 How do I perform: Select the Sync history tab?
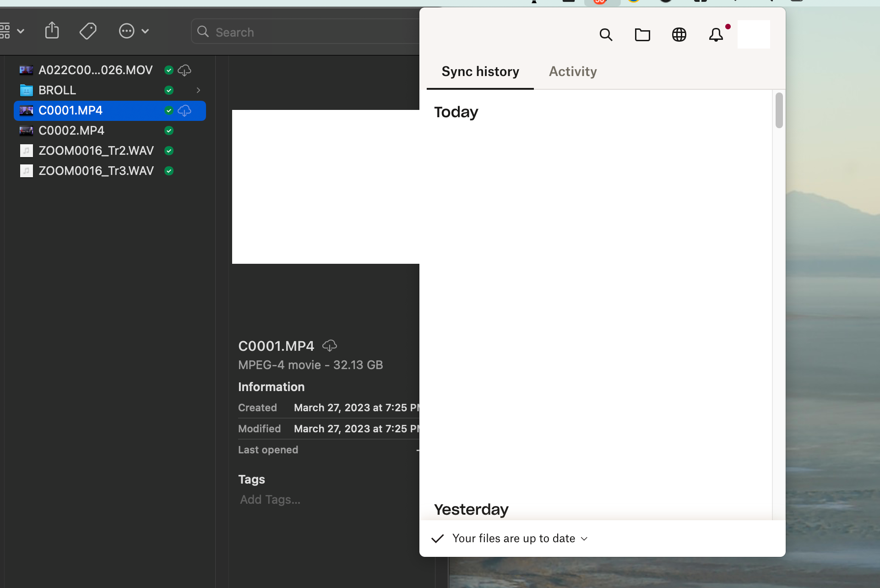[x=480, y=71]
